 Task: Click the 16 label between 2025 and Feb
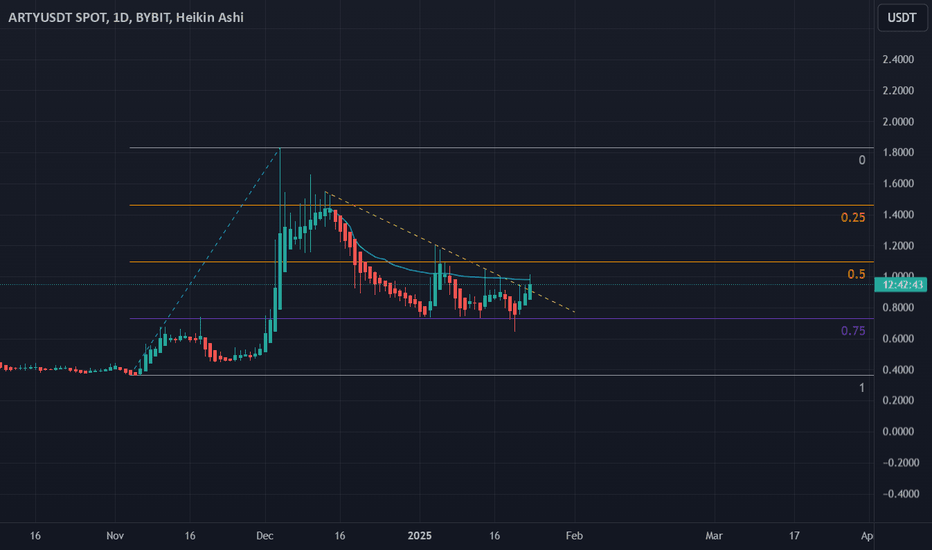(495, 536)
